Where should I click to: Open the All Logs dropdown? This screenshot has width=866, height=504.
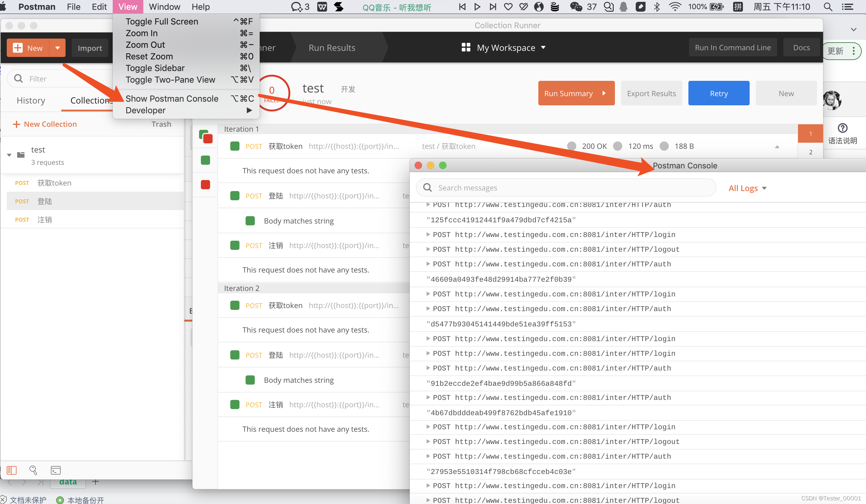point(747,188)
